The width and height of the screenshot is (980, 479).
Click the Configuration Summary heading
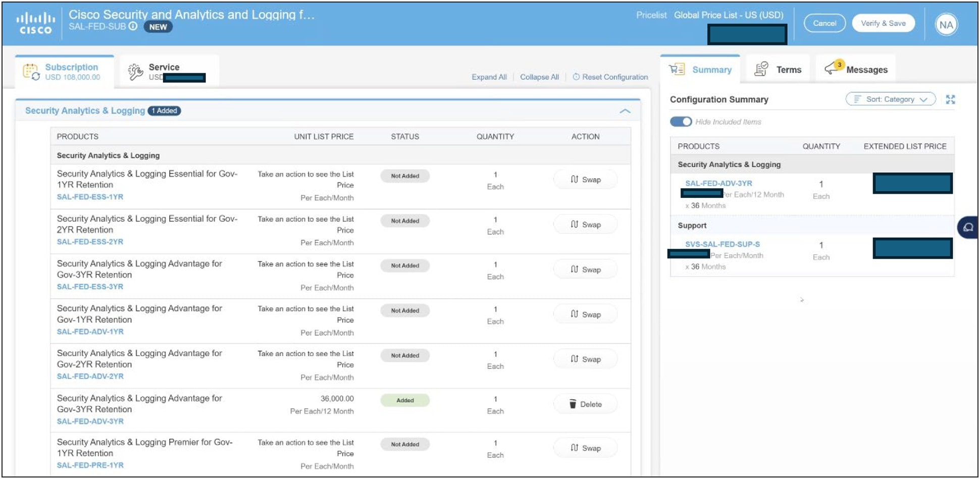click(x=719, y=99)
